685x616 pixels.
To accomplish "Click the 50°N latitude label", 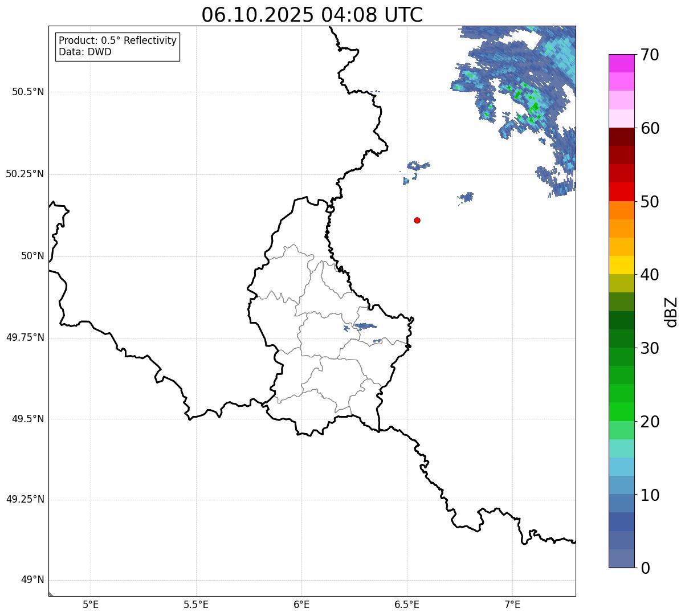I will click(x=32, y=256).
